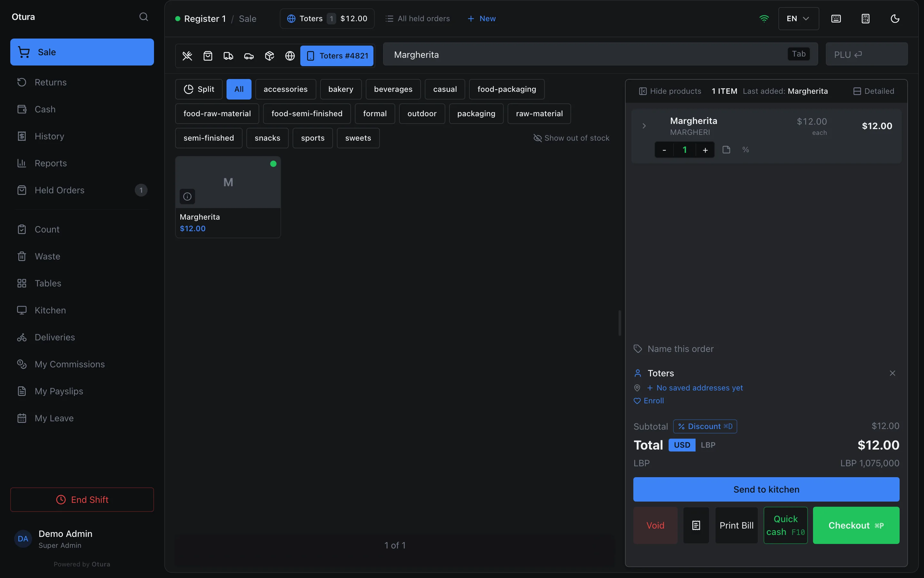Select the takeaway bag order type icon
This screenshot has width=924, height=578.
[x=208, y=56]
